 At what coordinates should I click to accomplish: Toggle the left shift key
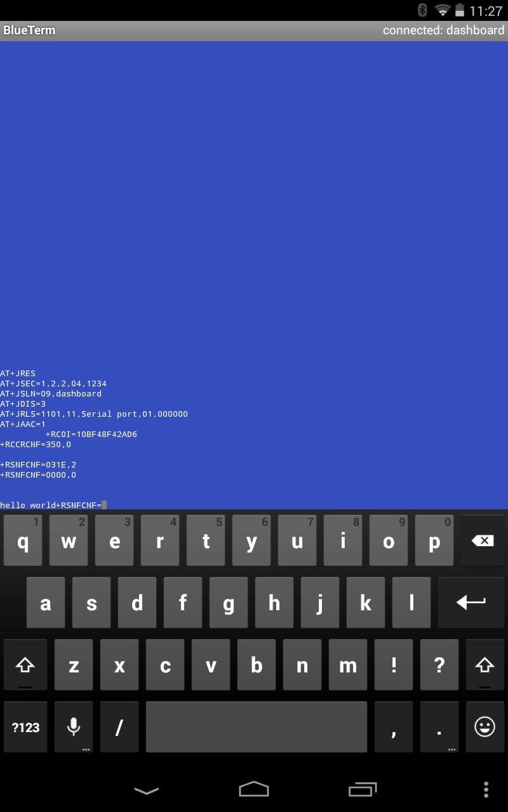click(25, 665)
